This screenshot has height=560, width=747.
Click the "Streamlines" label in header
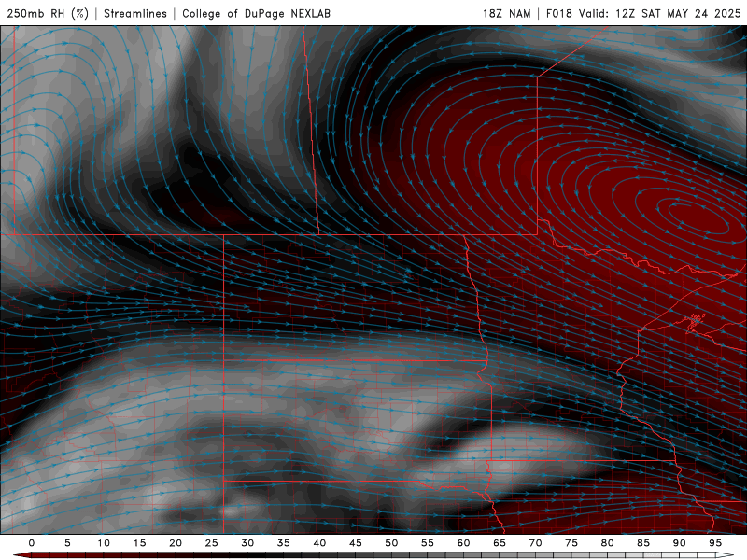point(135,13)
